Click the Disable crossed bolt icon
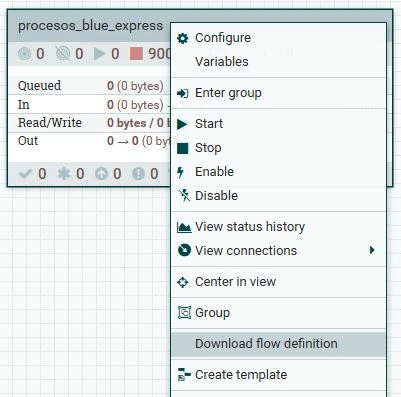 pyautogui.click(x=184, y=196)
